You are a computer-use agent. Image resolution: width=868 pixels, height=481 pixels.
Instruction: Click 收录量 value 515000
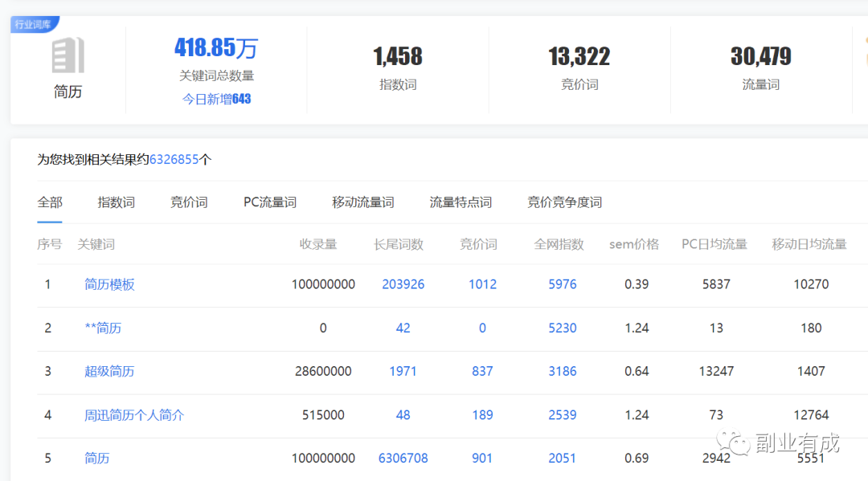pos(323,414)
